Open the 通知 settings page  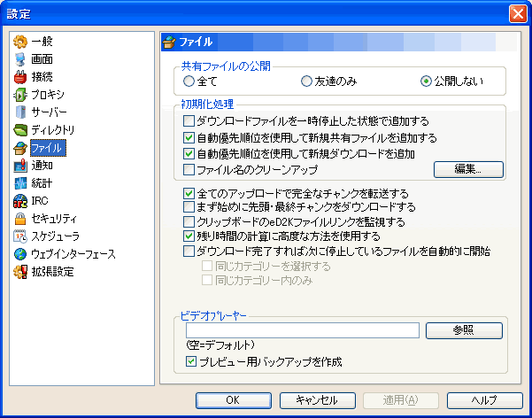[x=42, y=166]
